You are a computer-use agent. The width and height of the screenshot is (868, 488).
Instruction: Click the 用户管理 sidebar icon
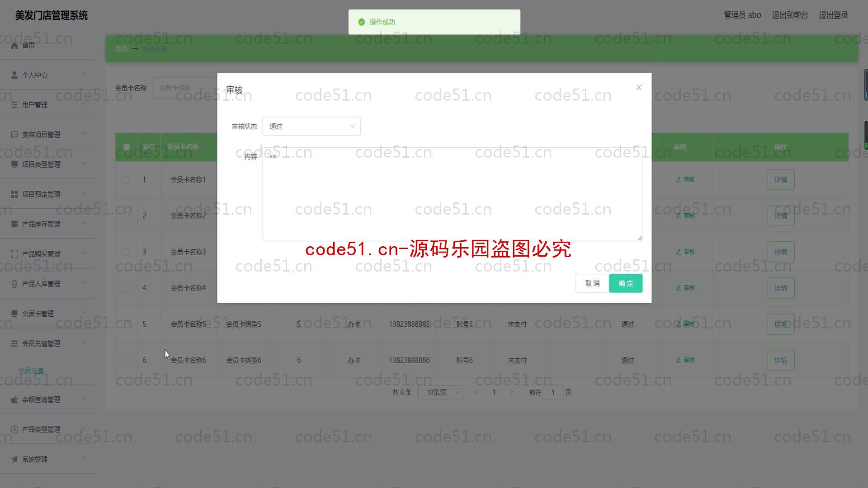tap(14, 105)
